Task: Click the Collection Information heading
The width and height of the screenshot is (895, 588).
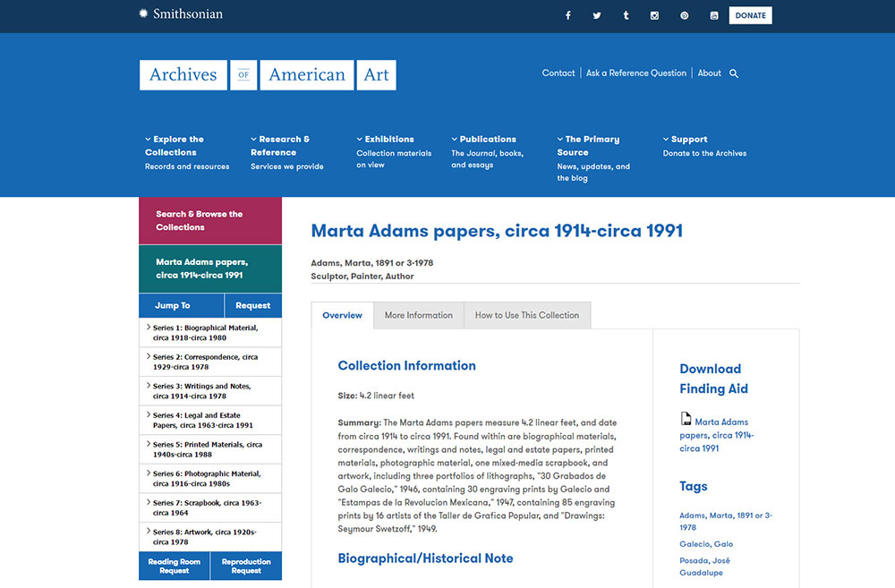Action: (406, 365)
